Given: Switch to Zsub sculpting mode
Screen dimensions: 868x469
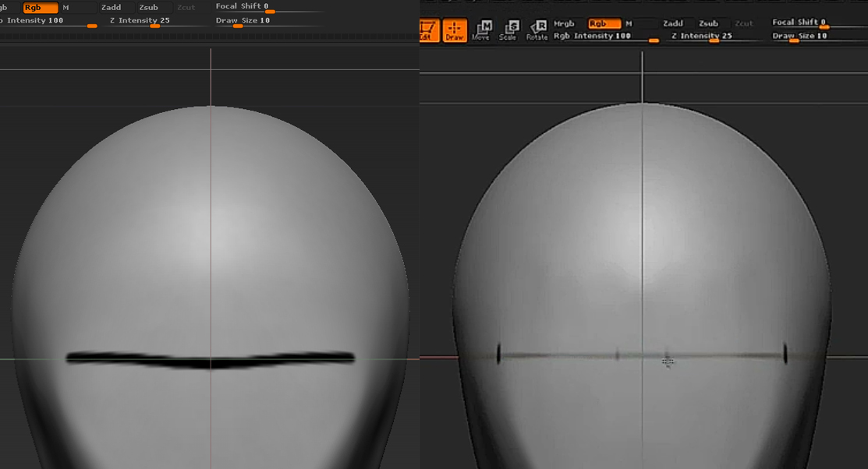Looking at the screenshot, I should click(x=709, y=23).
